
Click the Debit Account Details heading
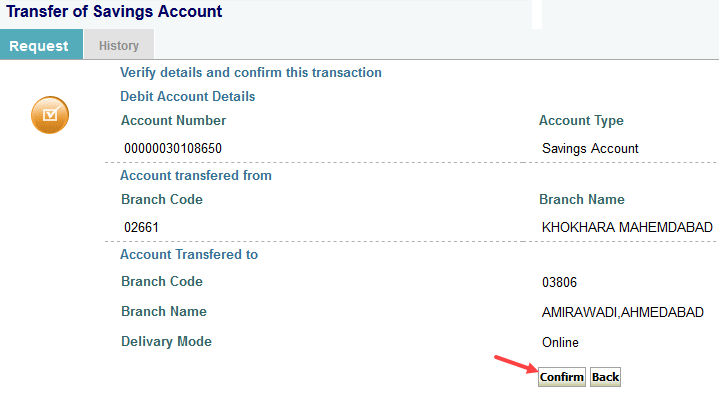click(x=188, y=96)
